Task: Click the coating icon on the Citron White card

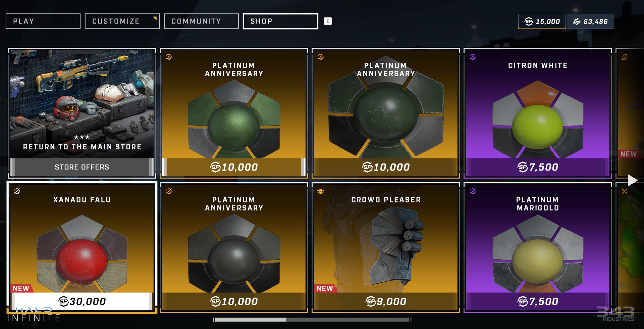Action: coord(473,57)
